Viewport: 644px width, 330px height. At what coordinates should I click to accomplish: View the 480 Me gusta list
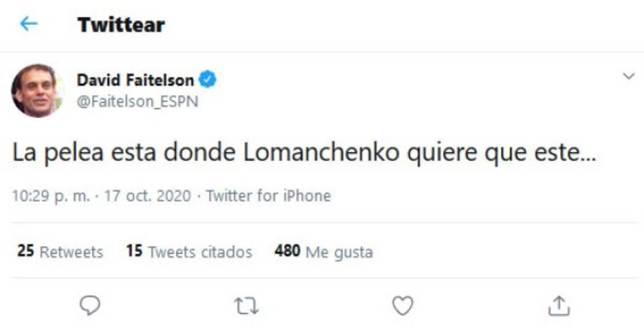[x=323, y=252]
